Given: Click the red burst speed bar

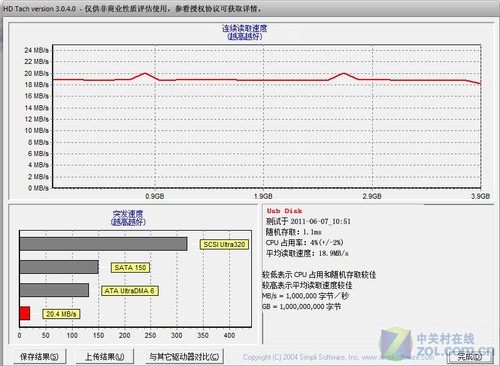Looking at the screenshot, I should (25, 313).
